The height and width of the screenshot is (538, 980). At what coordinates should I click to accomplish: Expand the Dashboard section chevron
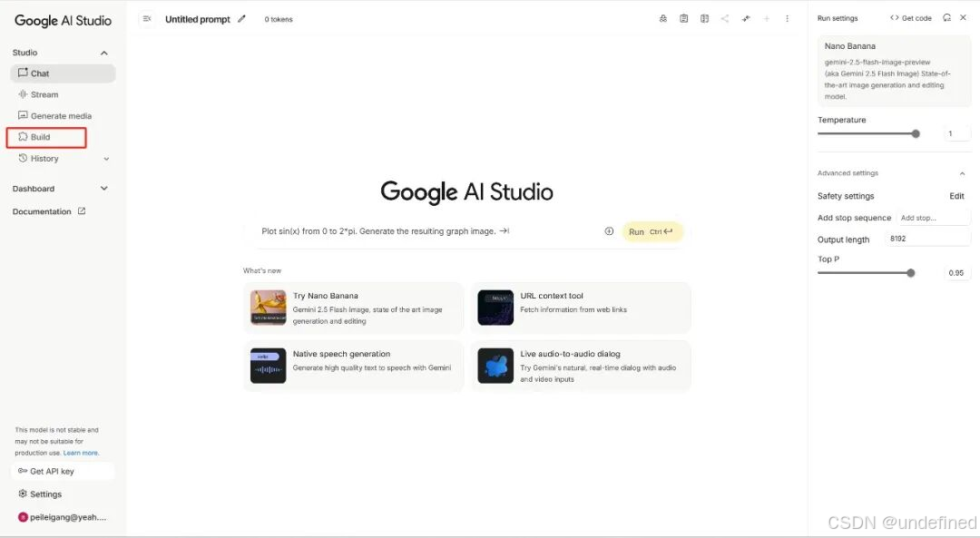tap(104, 188)
